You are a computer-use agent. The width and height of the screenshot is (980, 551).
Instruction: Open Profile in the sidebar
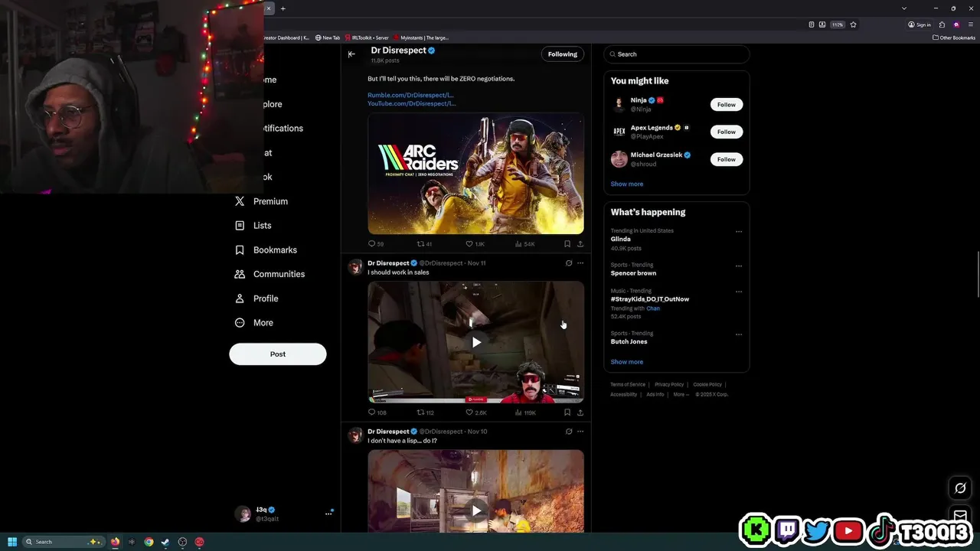coord(256,298)
